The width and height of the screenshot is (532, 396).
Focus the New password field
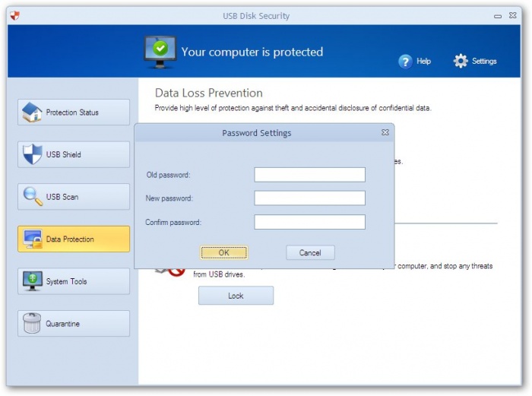310,198
